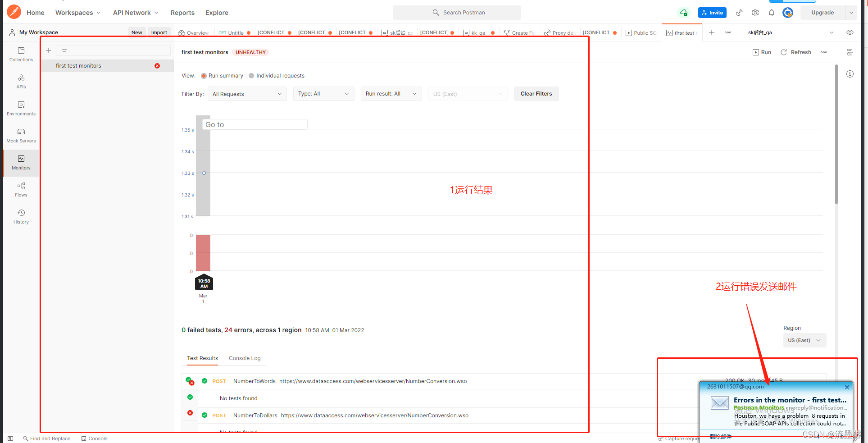Viewport: 868px width, 443px height.
Task: Switch to the kk_qa tab
Action: point(479,32)
